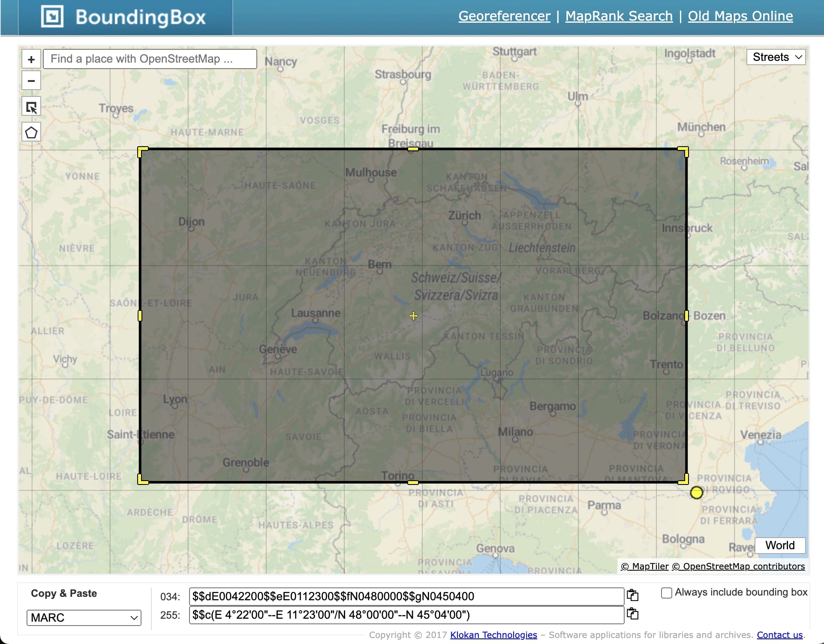
Task: Open the Georeferencer link
Action: 504,16
